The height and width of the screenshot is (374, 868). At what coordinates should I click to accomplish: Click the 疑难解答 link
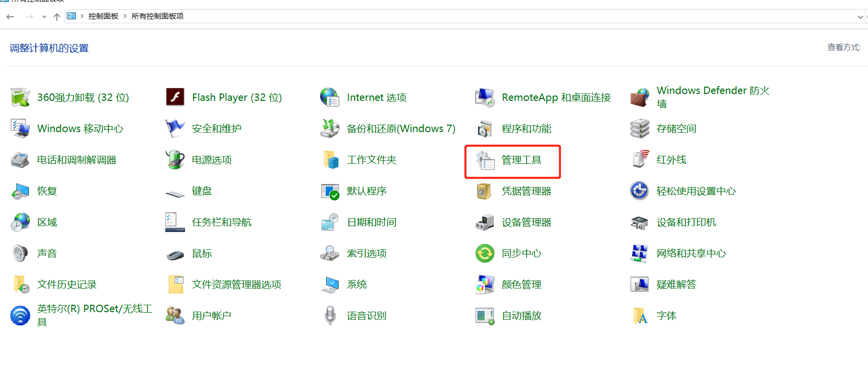coord(676,284)
